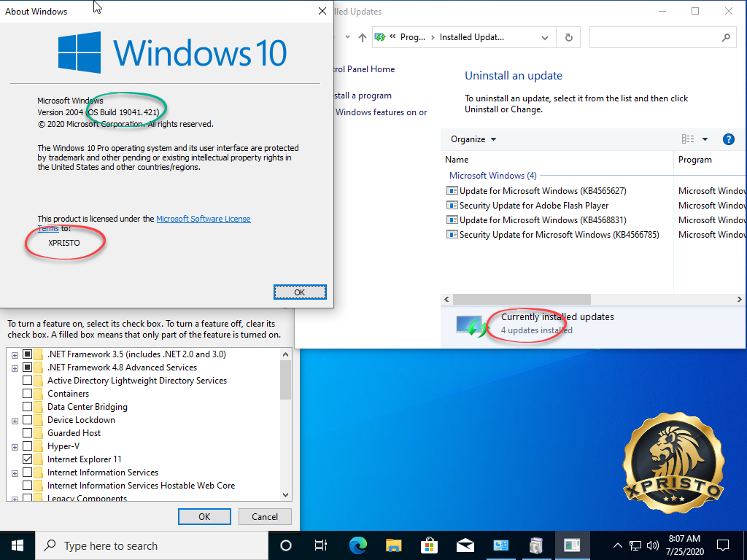Uncheck the Internet Explorer 11 checkbox
The image size is (747, 560).
pyautogui.click(x=27, y=459)
